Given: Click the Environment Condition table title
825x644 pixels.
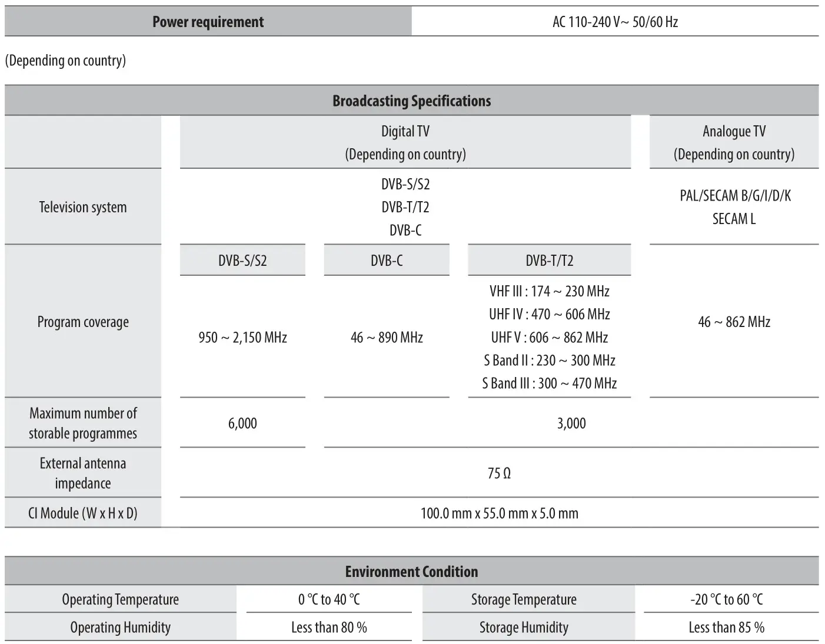Looking at the screenshot, I should click(x=411, y=572).
